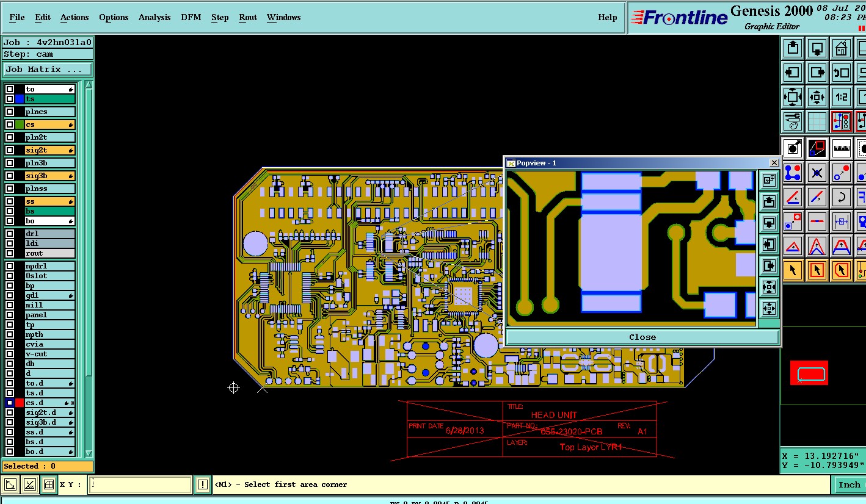Click the green color swatch of layer cs
This screenshot has height=504, width=866.
[20, 124]
